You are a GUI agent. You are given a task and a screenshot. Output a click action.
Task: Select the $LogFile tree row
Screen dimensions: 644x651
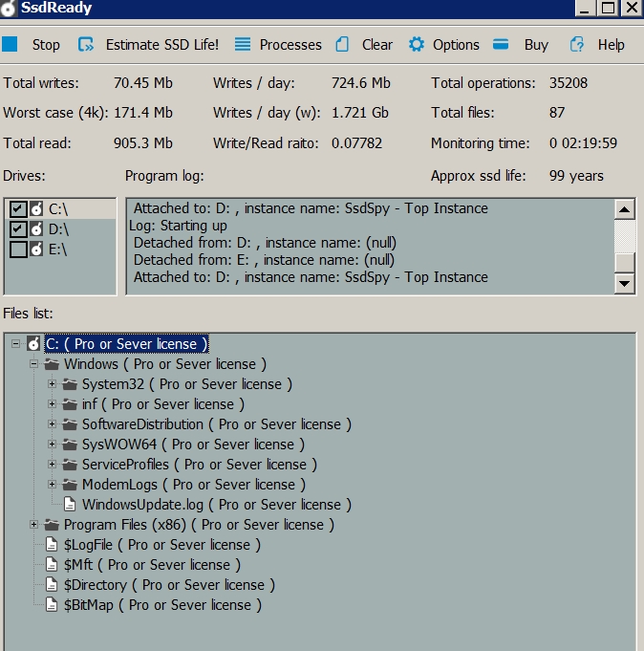[161, 545]
